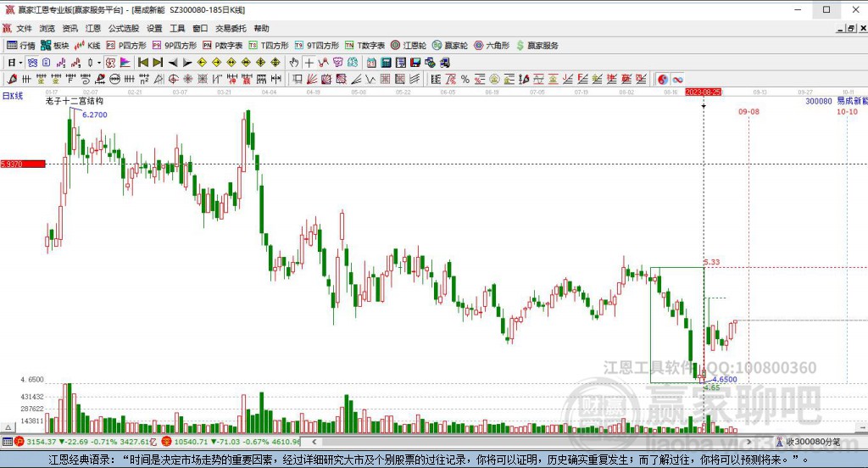Click the infinity loop icon

point(677,79)
